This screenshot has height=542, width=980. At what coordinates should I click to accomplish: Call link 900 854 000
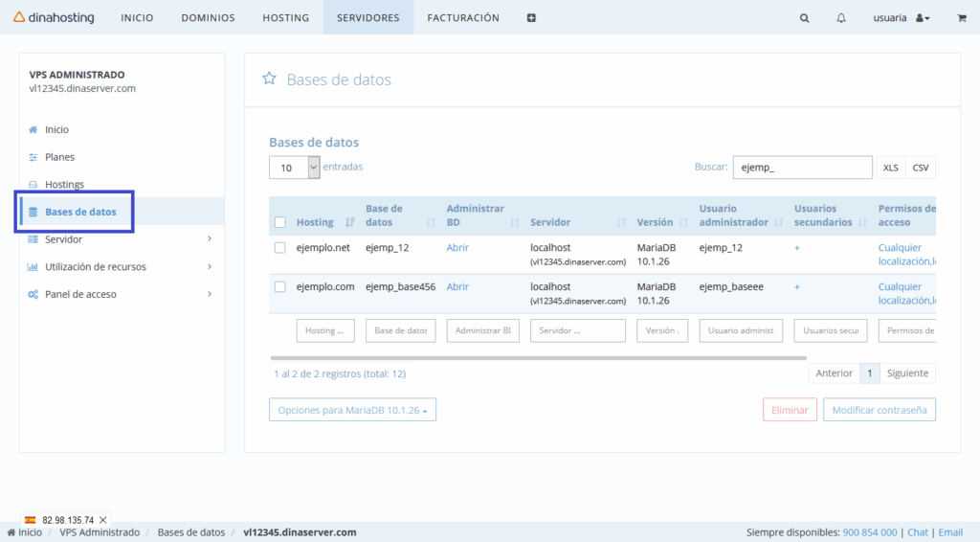tap(869, 532)
